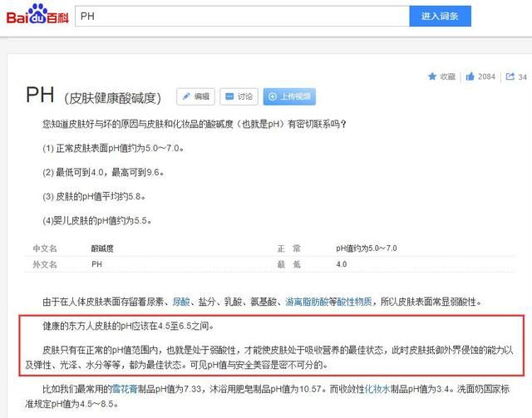Click the intro question sentence 您知道皮肤好与坏

pyautogui.click(x=194, y=124)
